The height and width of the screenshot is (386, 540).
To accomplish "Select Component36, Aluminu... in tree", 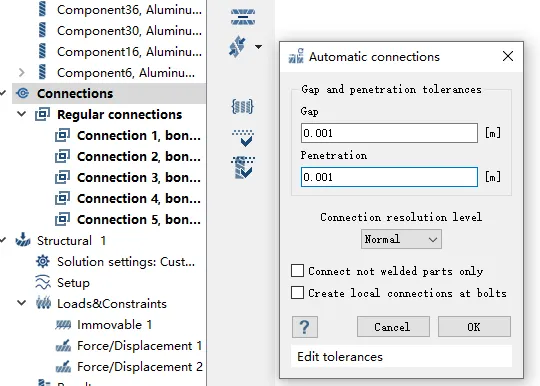I will coord(129,10).
